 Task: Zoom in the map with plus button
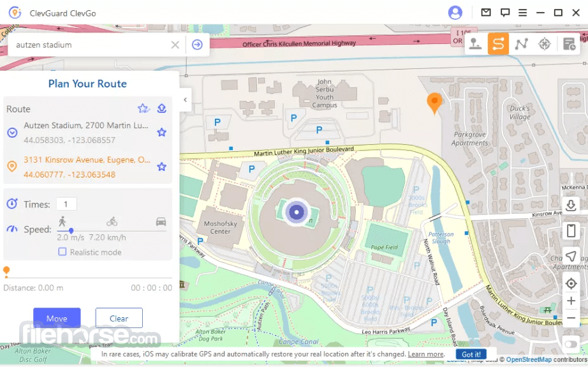pyautogui.click(x=571, y=301)
